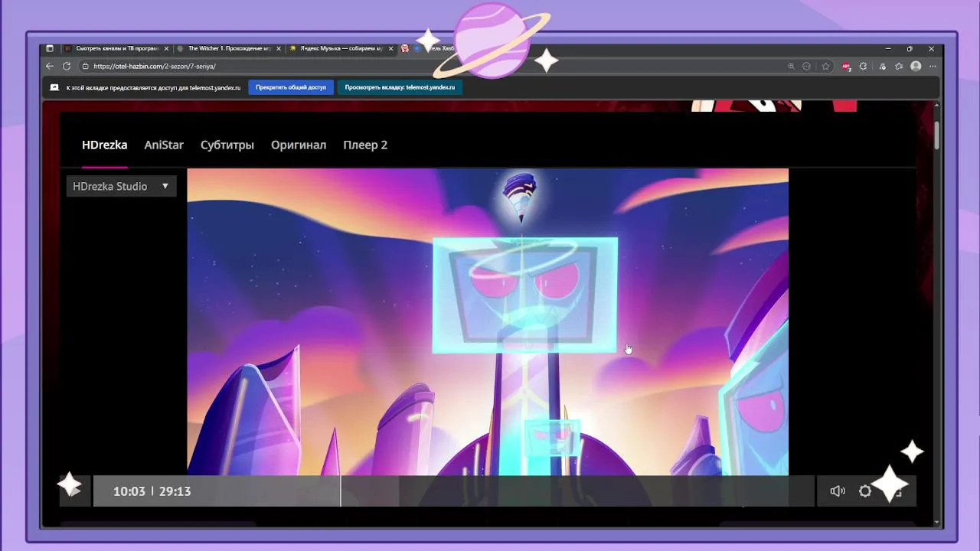Screen dimensions: 980x551
Task: Select the HDrezka player tab
Action: (x=105, y=145)
